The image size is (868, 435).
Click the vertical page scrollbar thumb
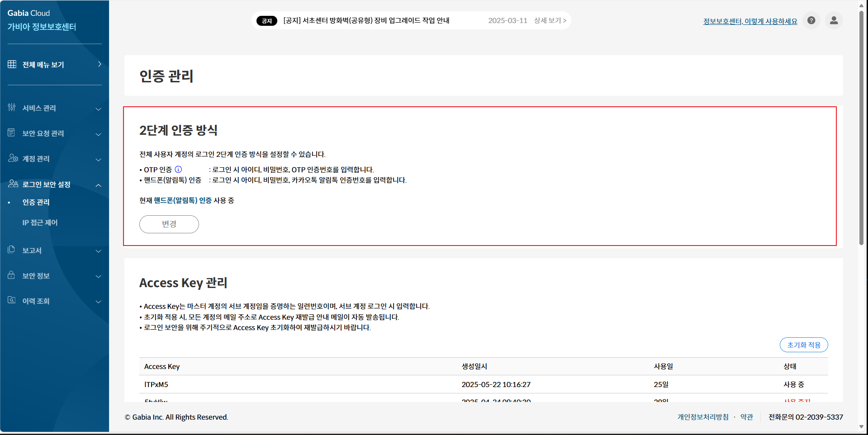861,128
